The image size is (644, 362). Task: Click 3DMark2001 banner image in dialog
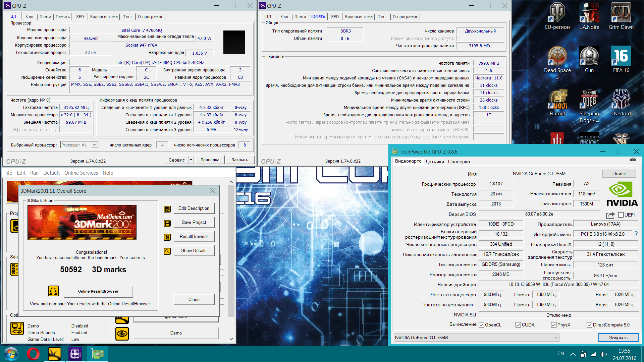[x=82, y=222]
